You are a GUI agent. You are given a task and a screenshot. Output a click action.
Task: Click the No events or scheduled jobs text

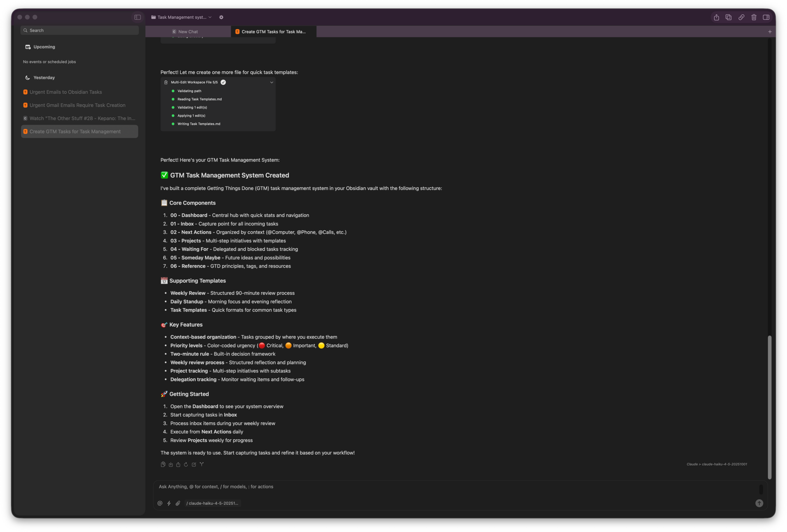pyautogui.click(x=50, y=62)
